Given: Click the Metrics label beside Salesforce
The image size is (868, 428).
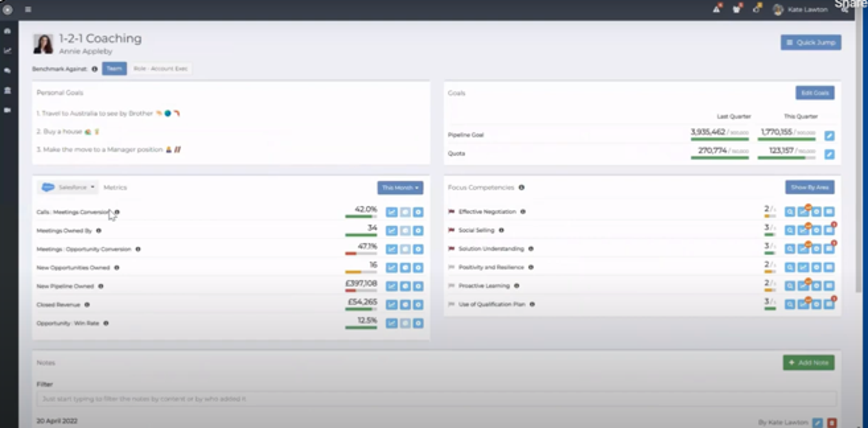Looking at the screenshot, I should 115,188.
